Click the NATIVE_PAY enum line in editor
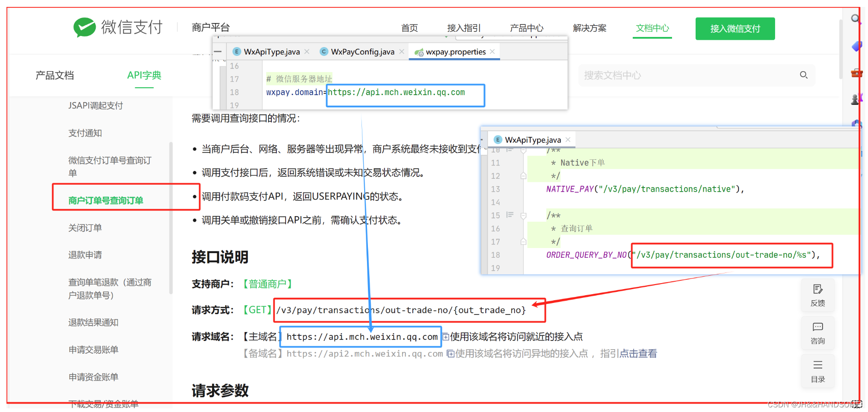This screenshot has height=412, width=868. [x=645, y=189]
